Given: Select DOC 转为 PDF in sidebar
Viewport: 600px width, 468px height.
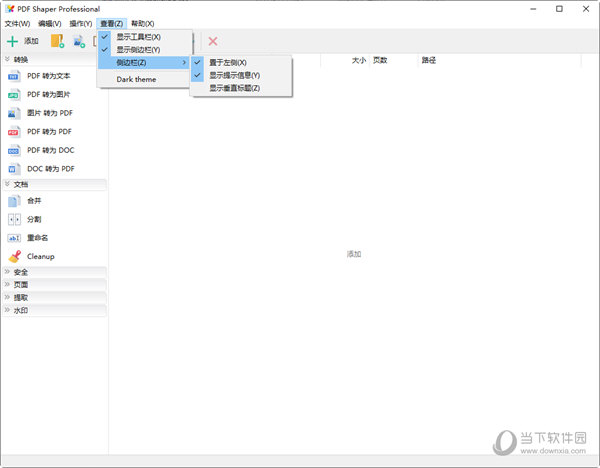Looking at the screenshot, I should pyautogui.click(x=51, y=169).
